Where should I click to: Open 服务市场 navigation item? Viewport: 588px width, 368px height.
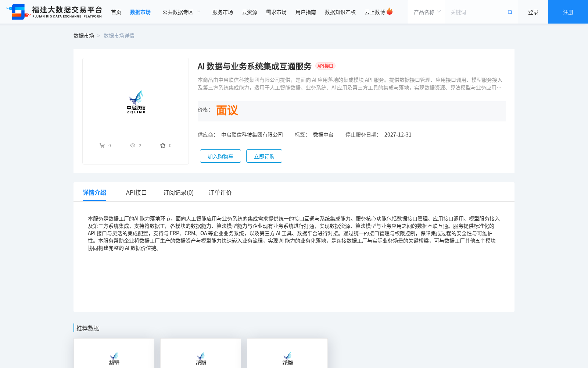[x=223, y=12]
